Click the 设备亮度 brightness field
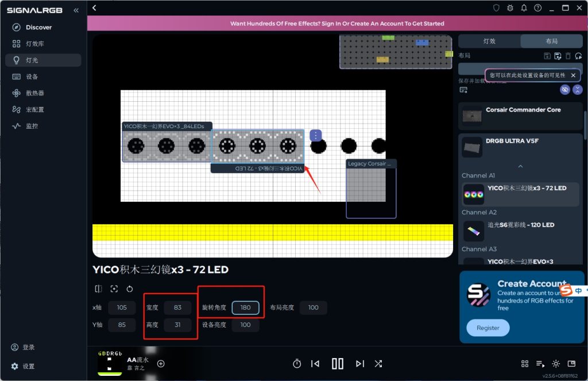This screenshot has height=381, width=588. click(x=246, y=325)
